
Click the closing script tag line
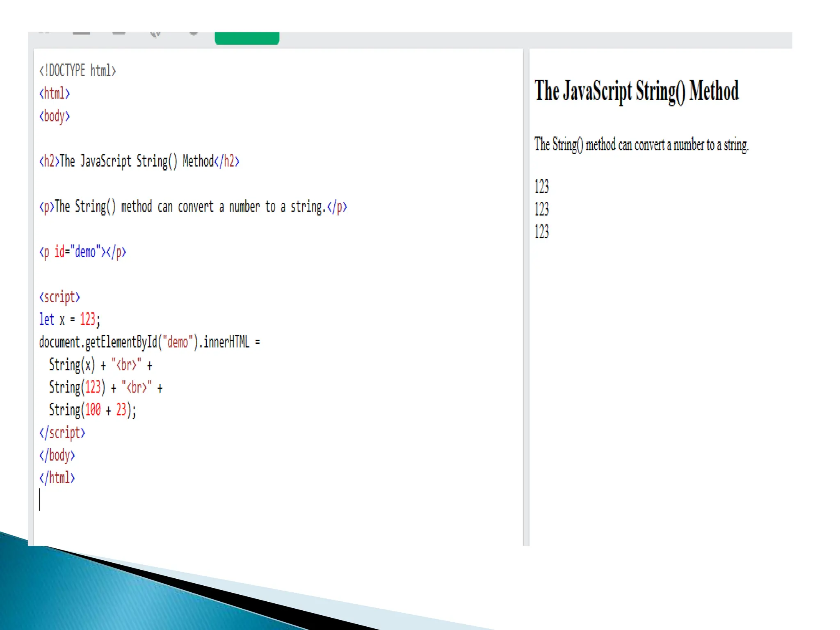pos(62,433)
